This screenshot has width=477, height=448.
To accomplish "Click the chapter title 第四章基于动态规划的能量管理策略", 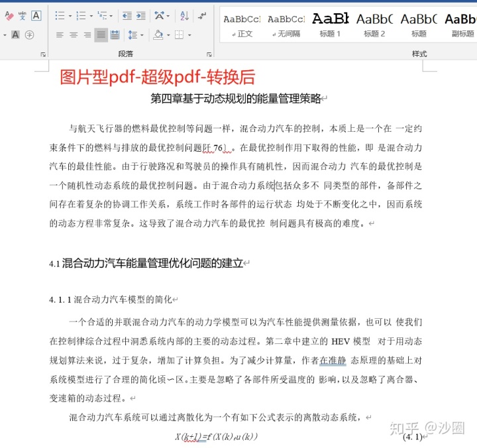I will pyautogui.click(x=236, y=99).
